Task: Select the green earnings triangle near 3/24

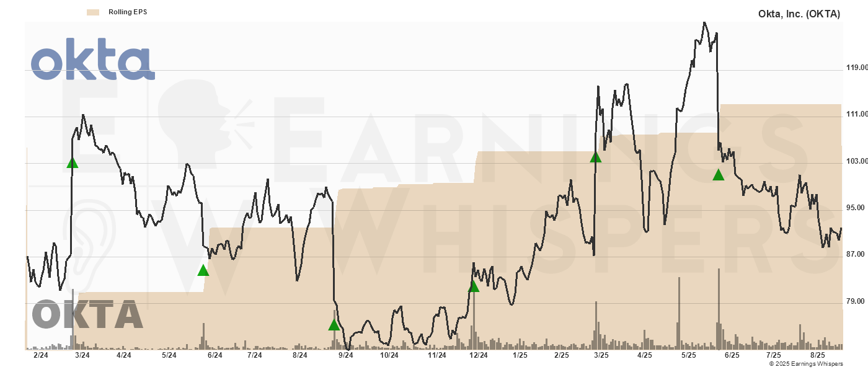Action: (x=73, y=162)
